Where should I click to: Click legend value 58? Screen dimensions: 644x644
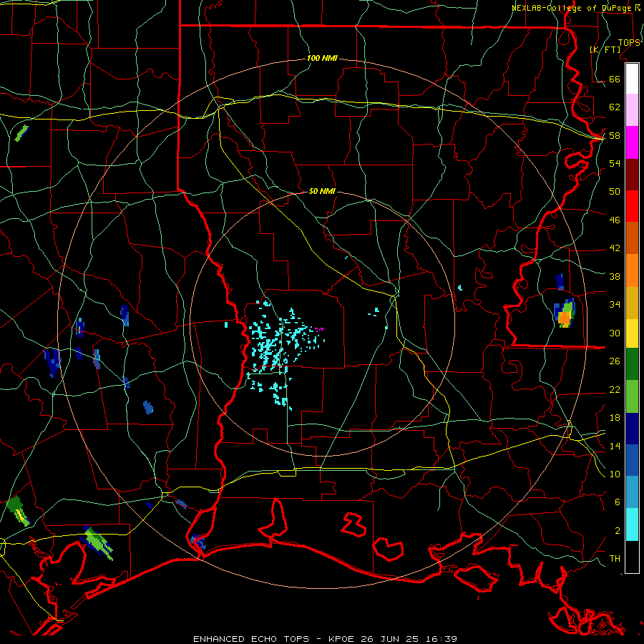615,135
